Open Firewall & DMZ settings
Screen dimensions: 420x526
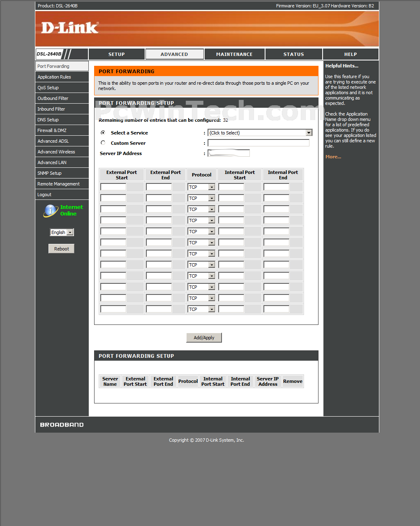[62, 130]
